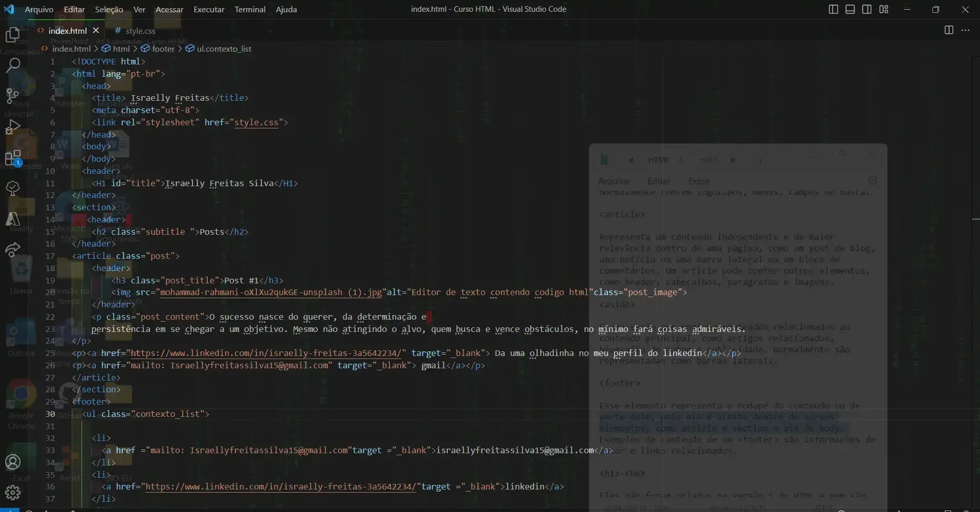Open the Explorer view in activity bar

[12, 35]
